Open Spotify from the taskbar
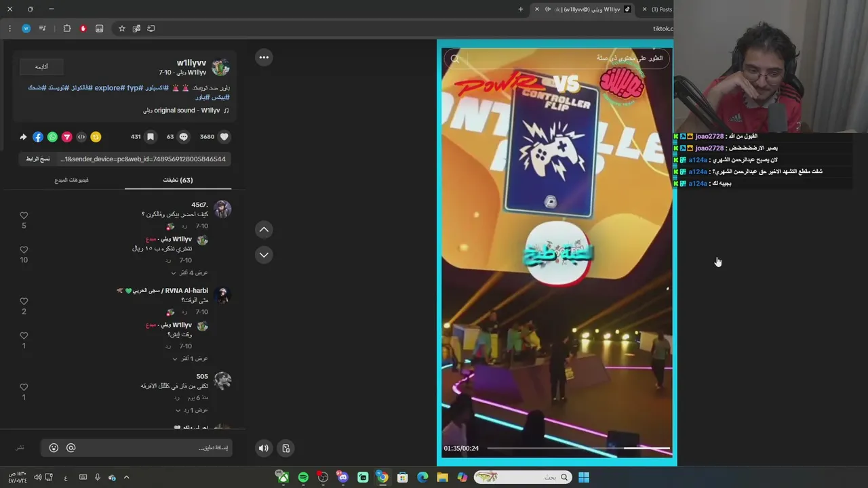The height and width of the screenshot is (488, 868). click(x=303, y=477)
